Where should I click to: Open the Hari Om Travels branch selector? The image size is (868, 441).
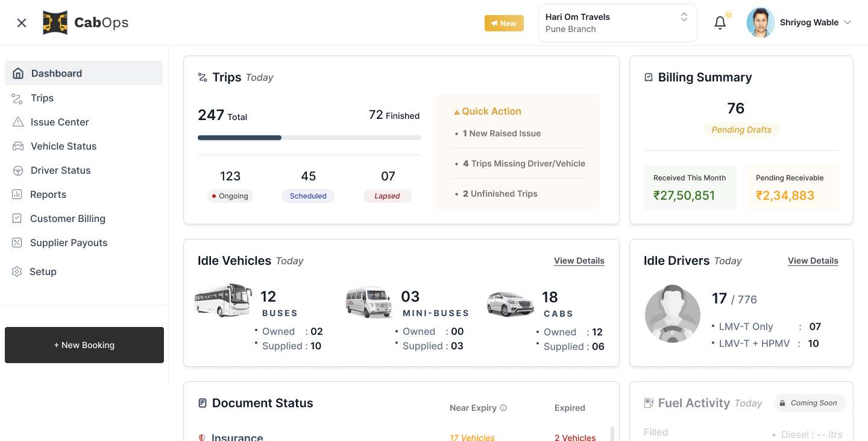pos(617,23)
